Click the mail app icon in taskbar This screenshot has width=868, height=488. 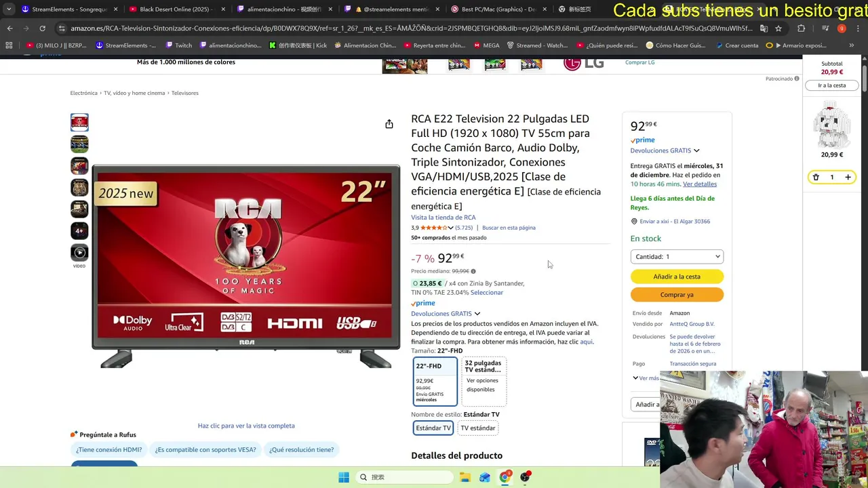[x=485, y=477]
